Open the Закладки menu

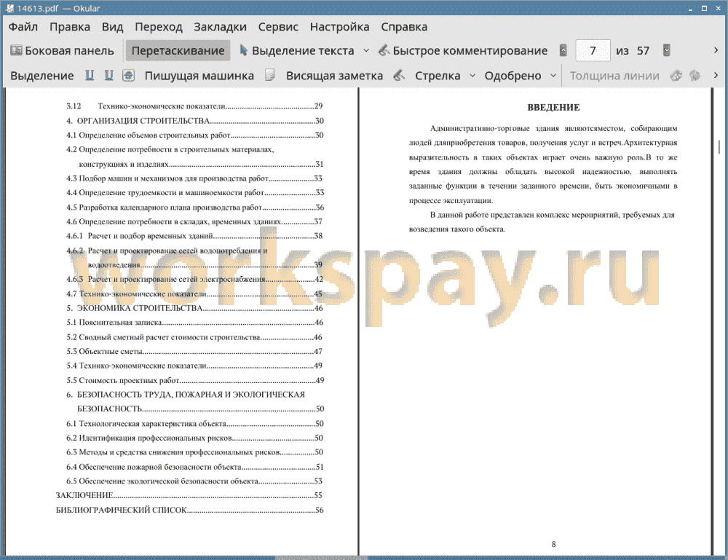[220, 27]
